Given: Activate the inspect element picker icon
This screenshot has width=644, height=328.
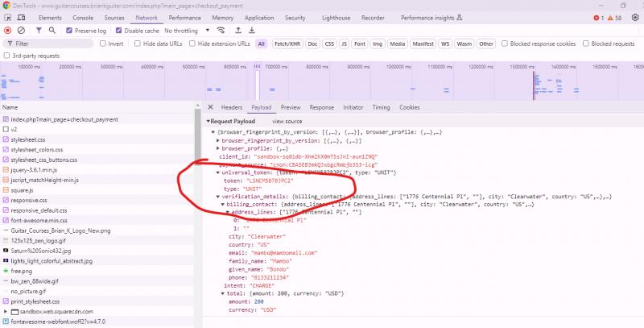Looking at the screenshot, I should [7, 18].
